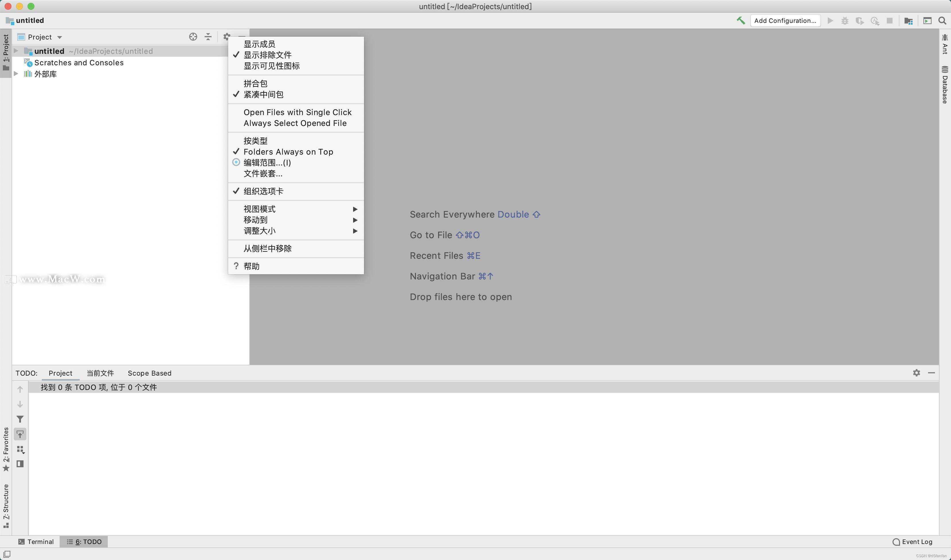Click the Stop process square icon
Image resolution: width=951 pixels, height=560 pixels.
click(890, 21)
